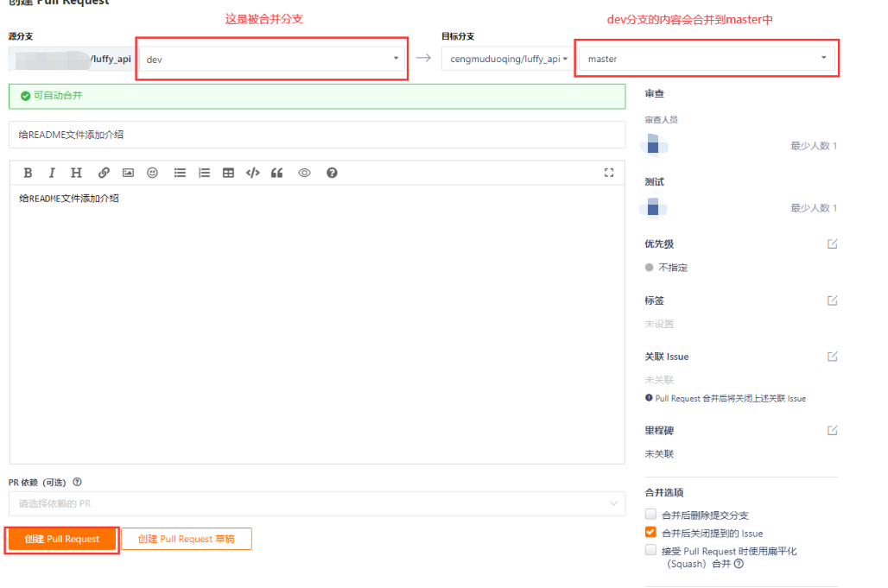Click the 创建 Pull Request 草稿 button
The width and height of the screenshot is (888, 588).
[187, 539]
